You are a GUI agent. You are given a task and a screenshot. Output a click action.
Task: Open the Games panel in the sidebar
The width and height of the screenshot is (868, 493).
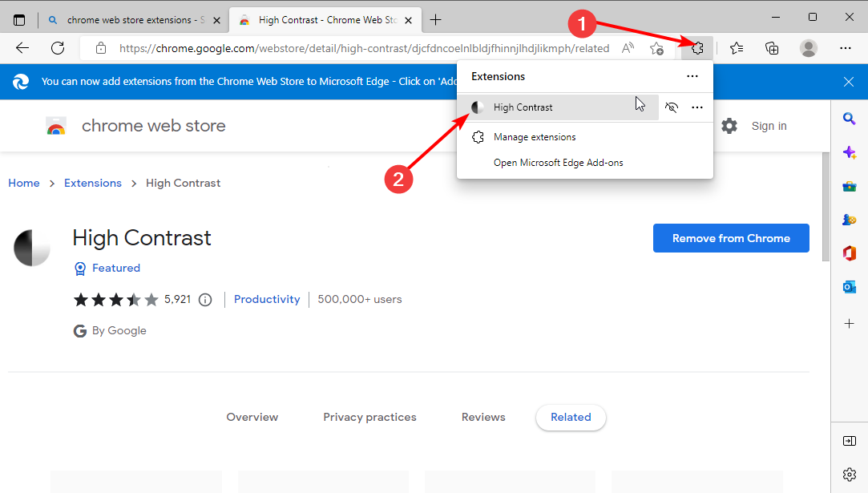[x=850, y=219]
